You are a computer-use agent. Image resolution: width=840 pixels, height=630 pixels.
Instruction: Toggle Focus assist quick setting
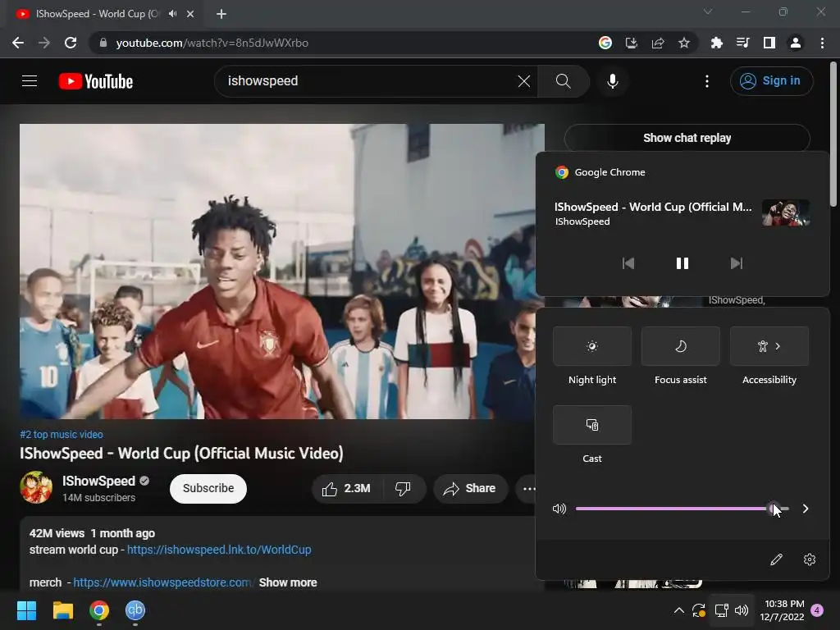coord(680,346)
